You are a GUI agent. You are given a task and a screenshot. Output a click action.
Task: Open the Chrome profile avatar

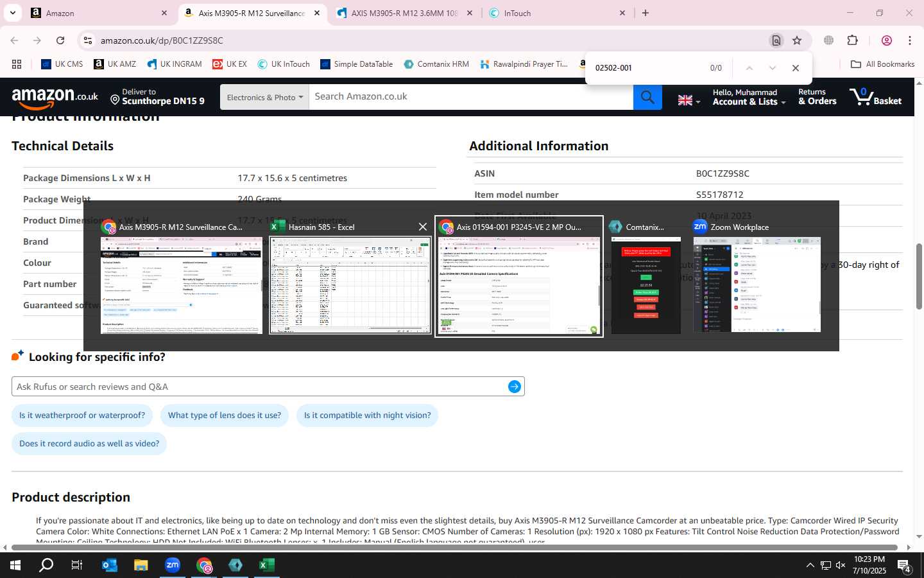coord(887,40)
